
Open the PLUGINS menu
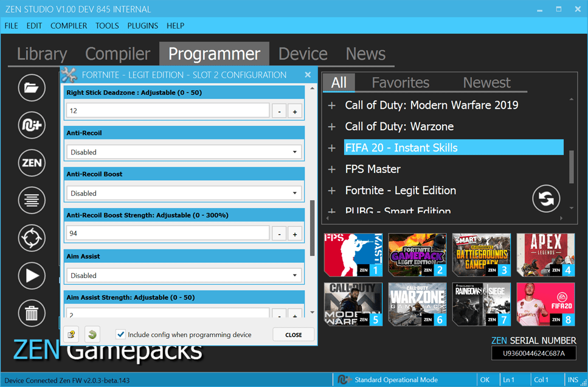[x=143, y=26]
